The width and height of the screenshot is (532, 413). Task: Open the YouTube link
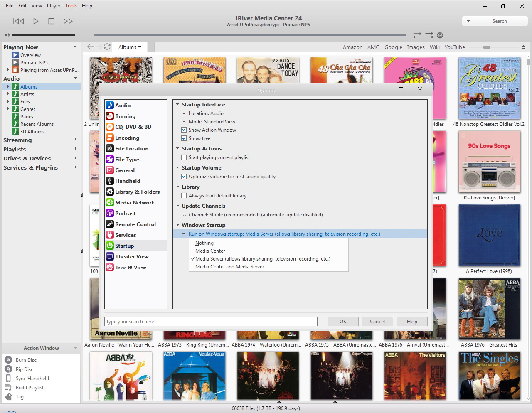click(455, 47)
